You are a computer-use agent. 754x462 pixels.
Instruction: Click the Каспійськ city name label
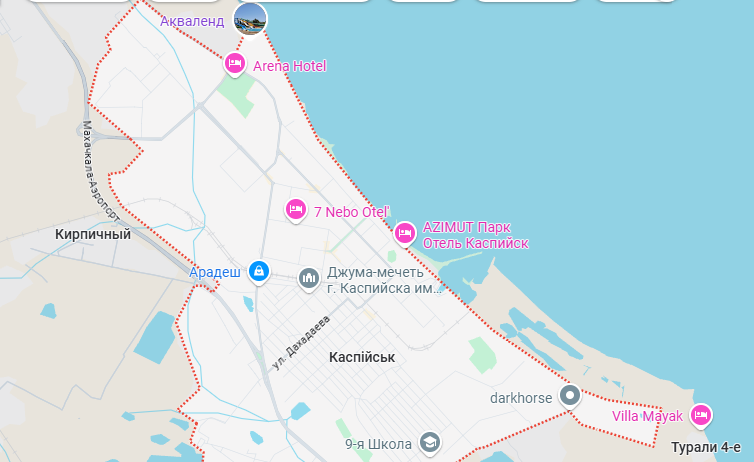coord(362,357)
